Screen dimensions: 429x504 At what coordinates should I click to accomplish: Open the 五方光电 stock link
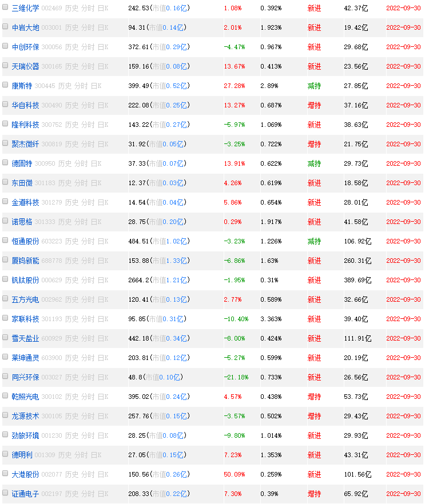tap(25, 299)
